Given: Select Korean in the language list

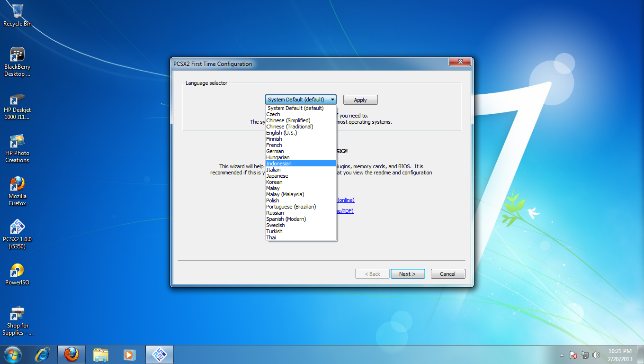Looking at the screenshot, I should 301,182.
